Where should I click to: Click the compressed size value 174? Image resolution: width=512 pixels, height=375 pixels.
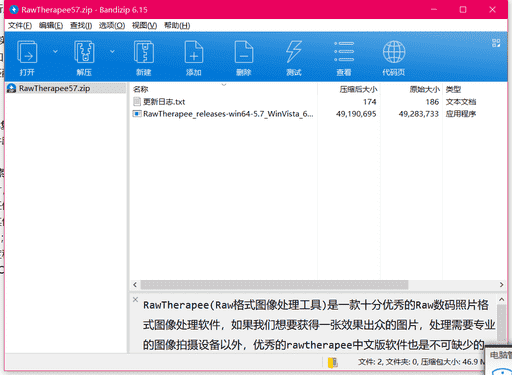(x=370, y=102)
